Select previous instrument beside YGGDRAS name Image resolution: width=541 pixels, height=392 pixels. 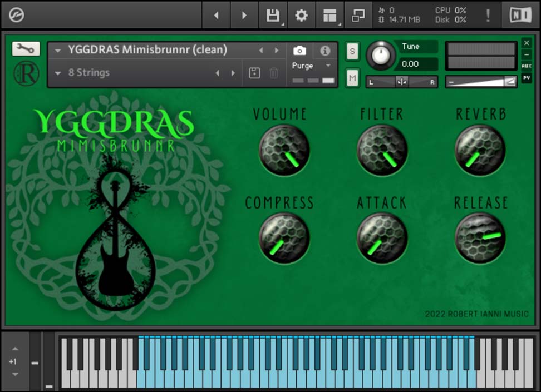(261, 51)
